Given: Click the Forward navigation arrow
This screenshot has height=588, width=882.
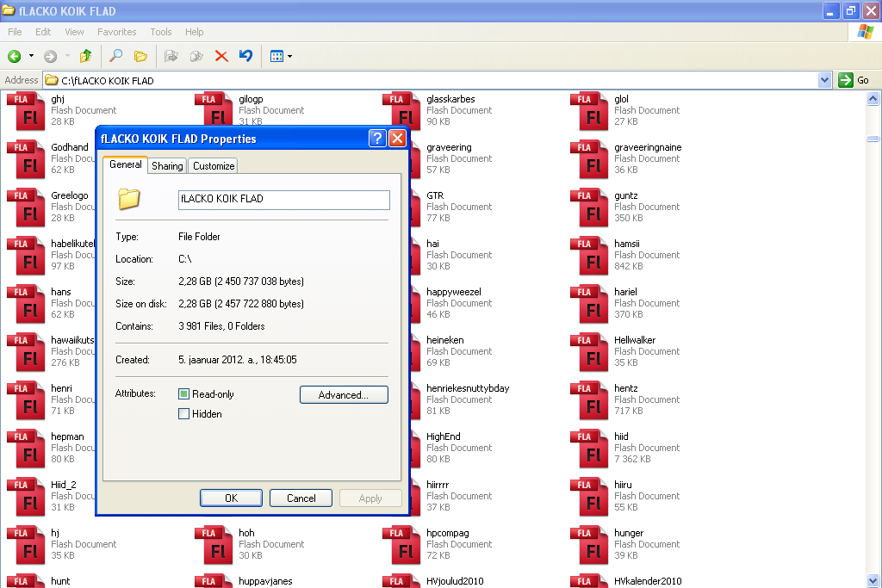Looking at the screenshot, I should tap(51, 56).
